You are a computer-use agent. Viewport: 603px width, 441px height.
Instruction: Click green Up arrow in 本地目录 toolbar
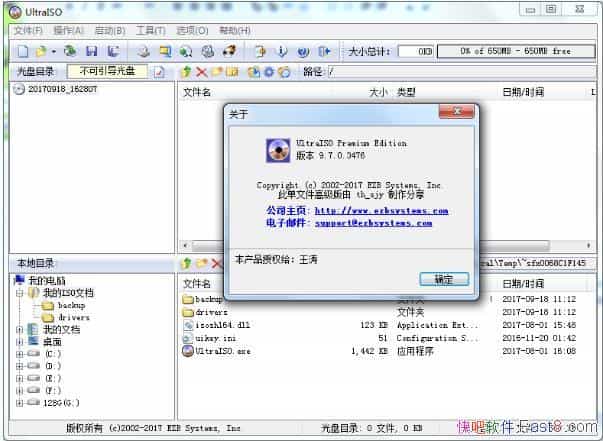[x=186, y=263]
